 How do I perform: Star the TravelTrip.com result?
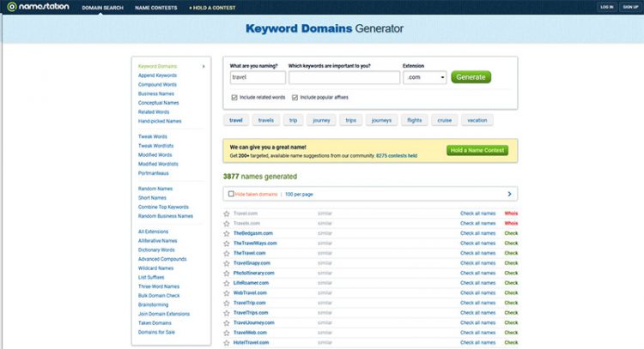[x=227, y=303]
